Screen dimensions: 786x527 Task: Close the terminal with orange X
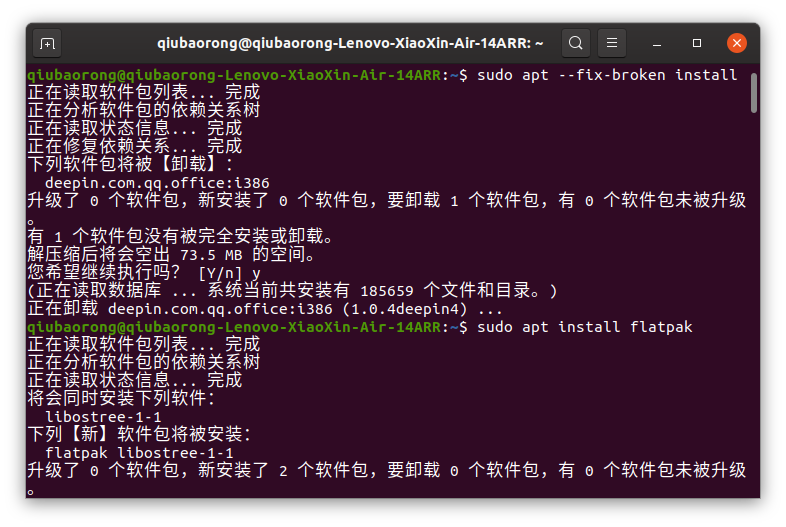[x=737, y=43]
